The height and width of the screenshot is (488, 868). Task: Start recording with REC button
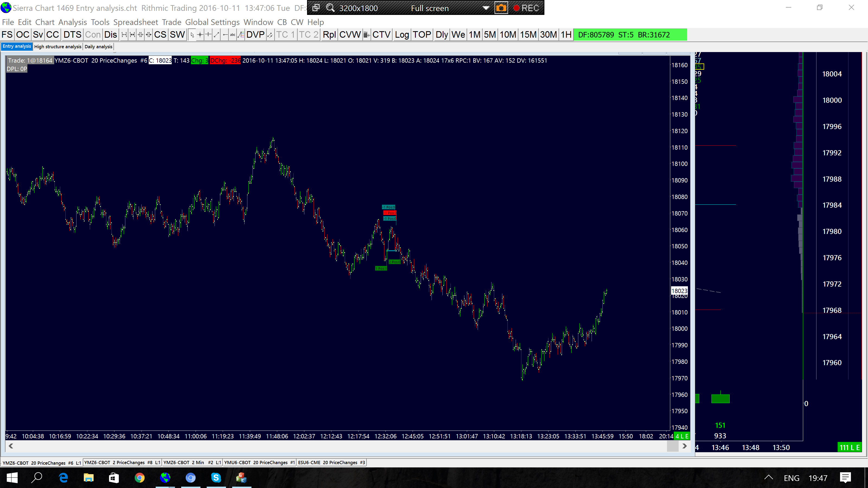(x=526, y=8)
